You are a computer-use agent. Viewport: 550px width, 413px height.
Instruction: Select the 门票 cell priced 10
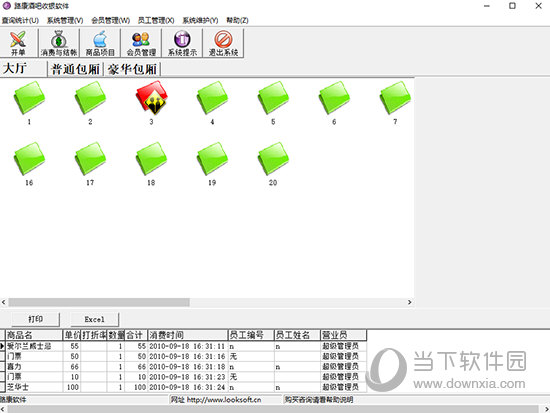[34, 377]
